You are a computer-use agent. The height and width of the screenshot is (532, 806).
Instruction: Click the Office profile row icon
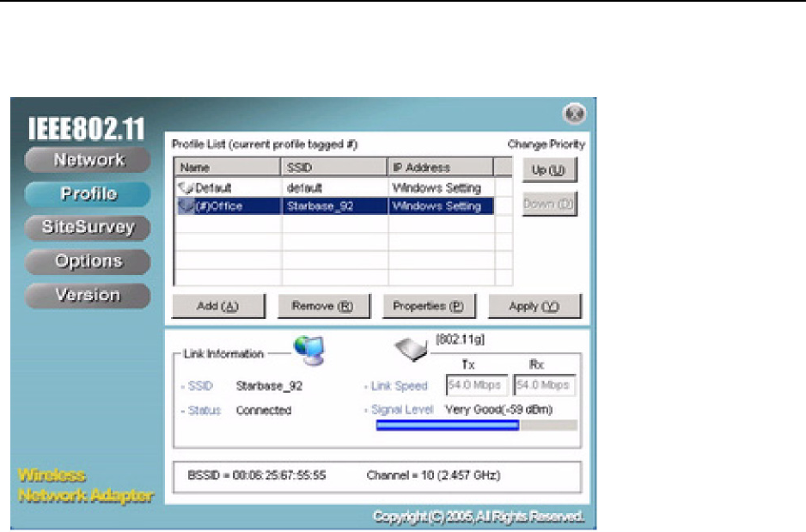click(186, 206)
